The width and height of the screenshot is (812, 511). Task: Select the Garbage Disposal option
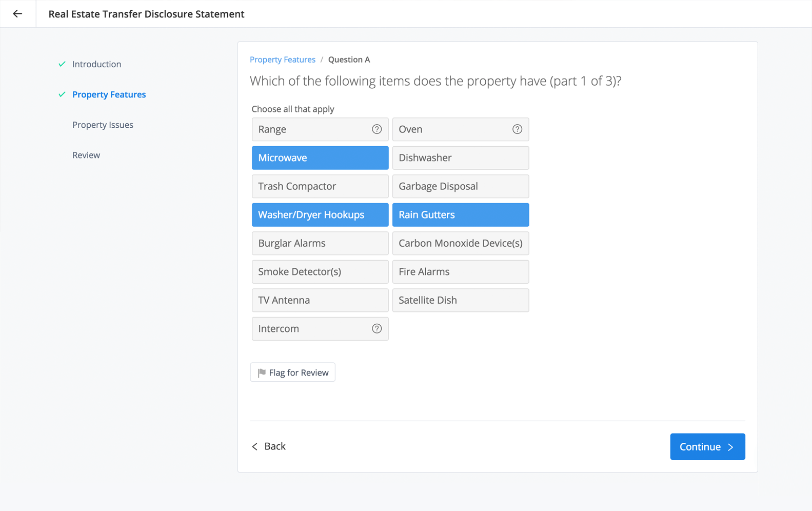point(460,186)
